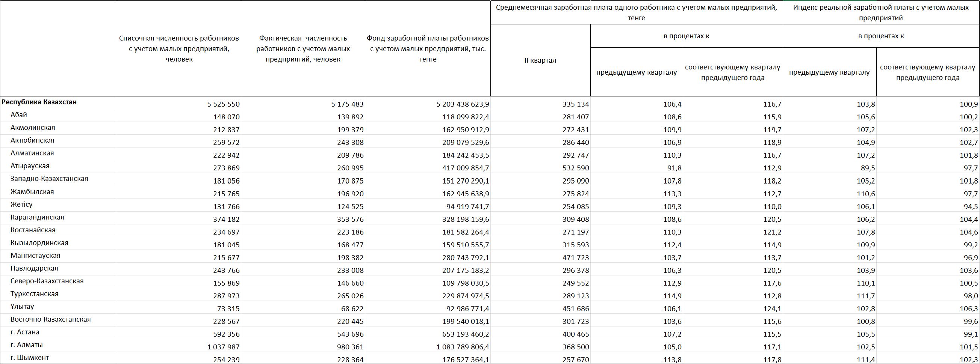
Task: Click the value 265 026
Action: tap(350, 296)
